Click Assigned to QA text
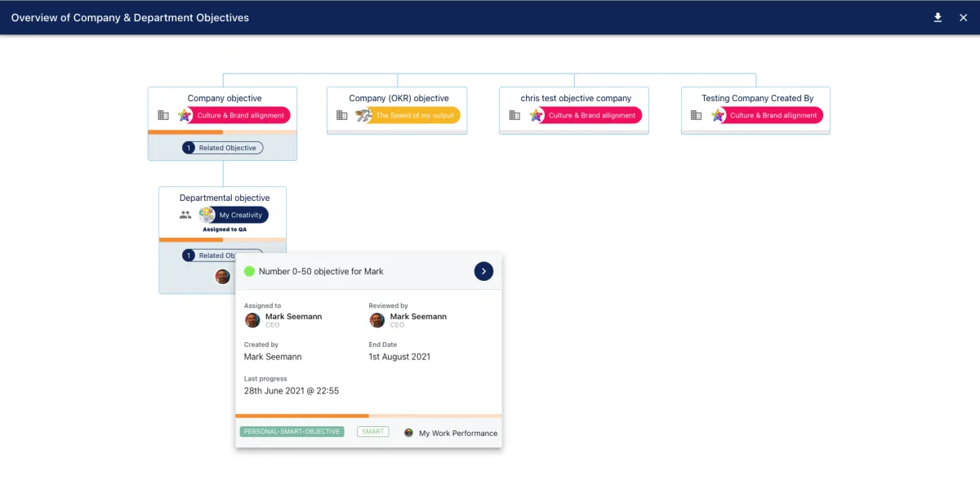The height and width of the screenshot is (494, 980). pyautogui.click(x=225, y=229)
